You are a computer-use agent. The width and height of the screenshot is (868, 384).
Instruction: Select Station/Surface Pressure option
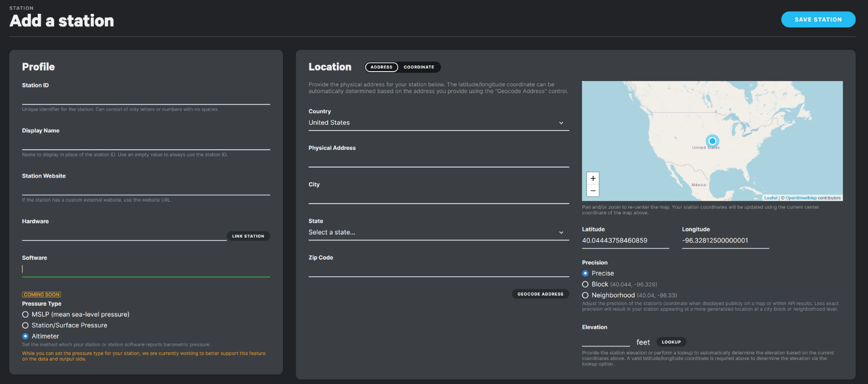pyautogui.click(x=25, y=326)
